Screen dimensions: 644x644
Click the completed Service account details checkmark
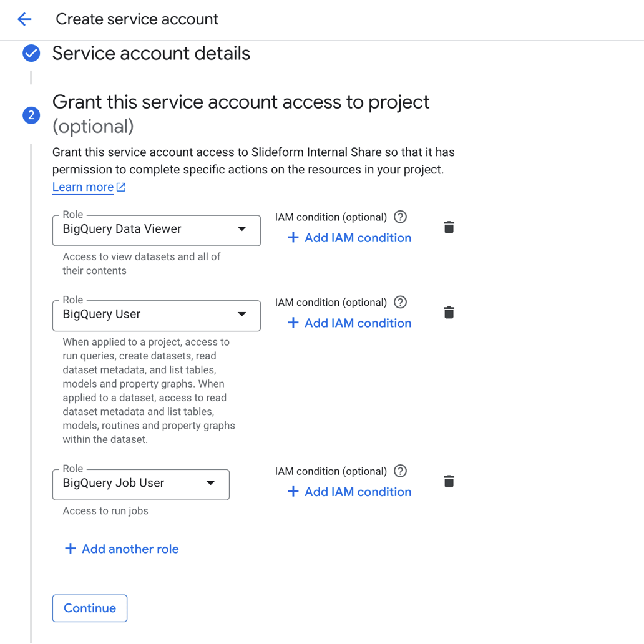(31, 53)
